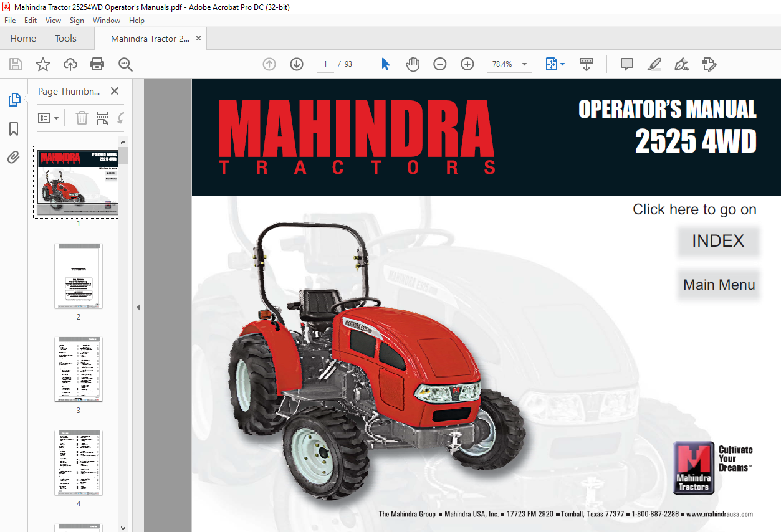781x532 pixels.
Task: Close the Mahindra Tractor document tab
Action: coord(199,39)
